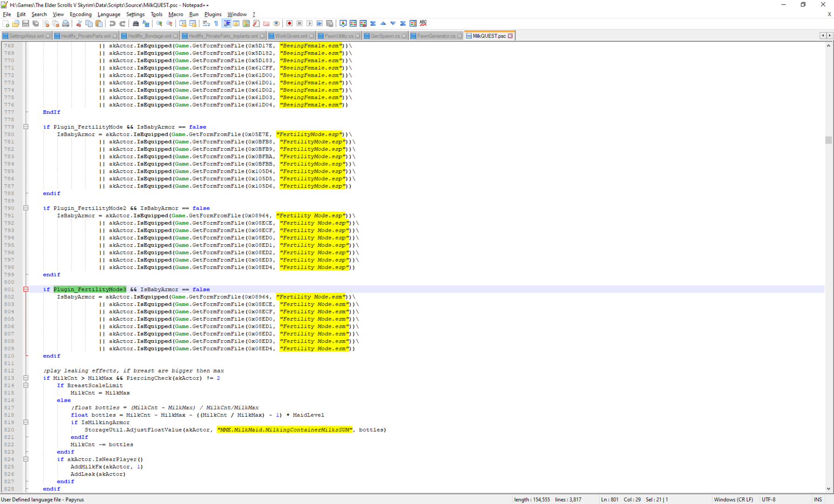The image size is (834, 504).
Task: Collapse the IsMilkingArmor block at line 819
Action: 26,422
